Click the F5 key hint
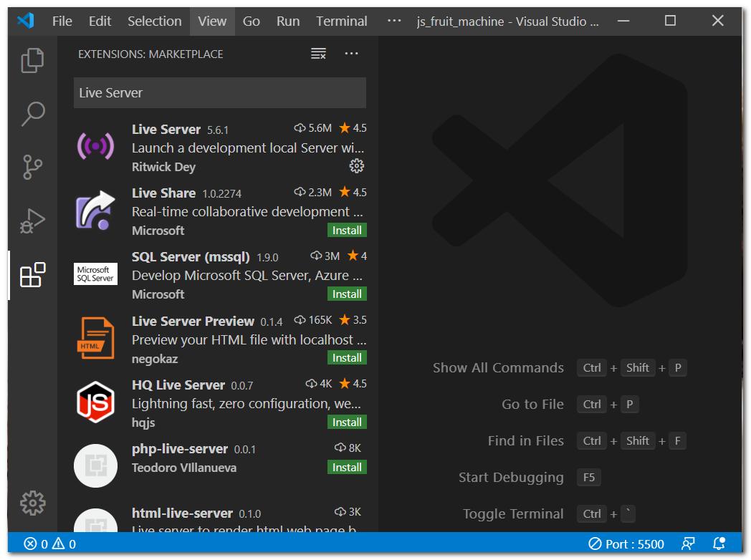Viewport: 751px width, 560px height. click(x=588, y=477)
